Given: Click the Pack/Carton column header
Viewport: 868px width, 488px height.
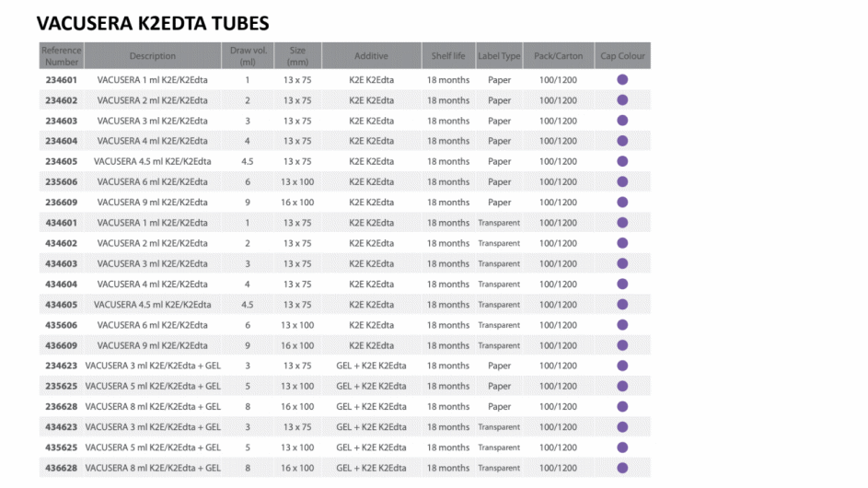Looking at the screenshot, I should click(559, 56).
